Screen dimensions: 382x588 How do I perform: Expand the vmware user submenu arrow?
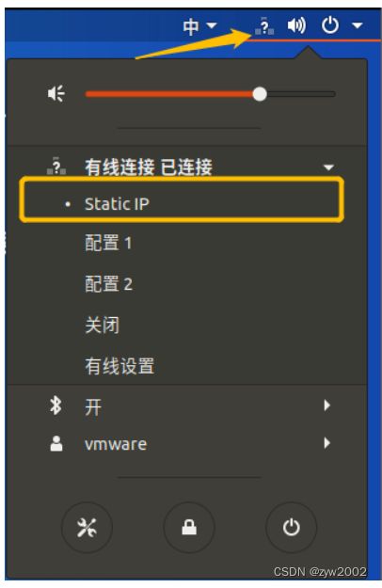(326, 443)
